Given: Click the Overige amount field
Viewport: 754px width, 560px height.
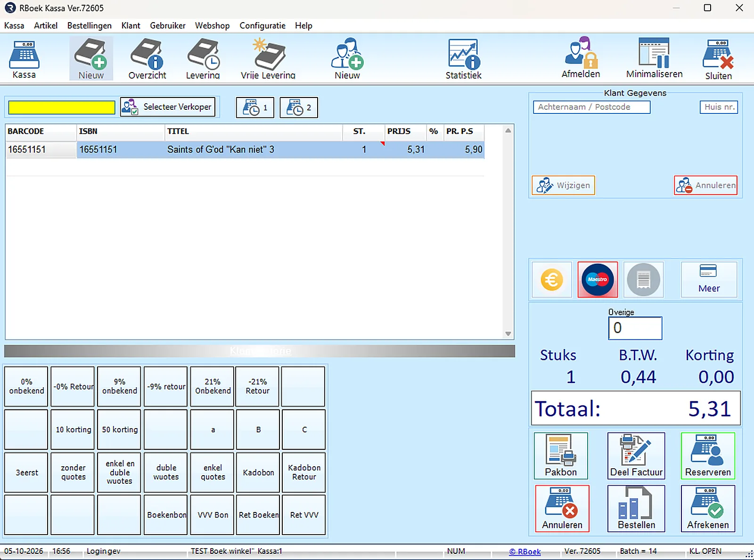Looking at the screenshot, I should [635, 328].
